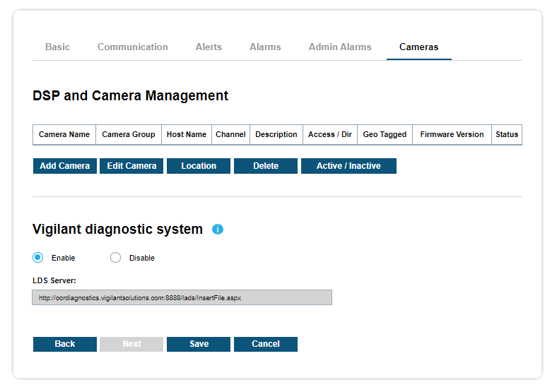The image size is (557, 392).
Task: Open camera Location settings button
Action: (199, 166)
